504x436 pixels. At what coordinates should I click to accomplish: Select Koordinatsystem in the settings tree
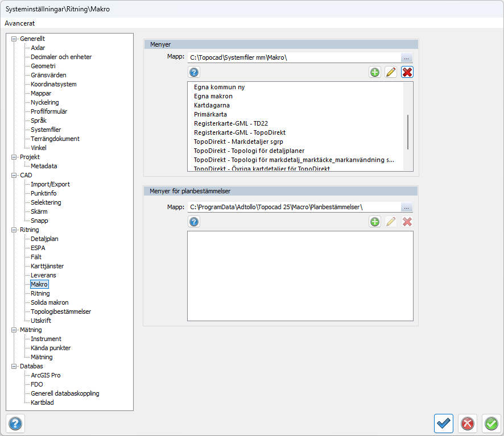point(53,84)
